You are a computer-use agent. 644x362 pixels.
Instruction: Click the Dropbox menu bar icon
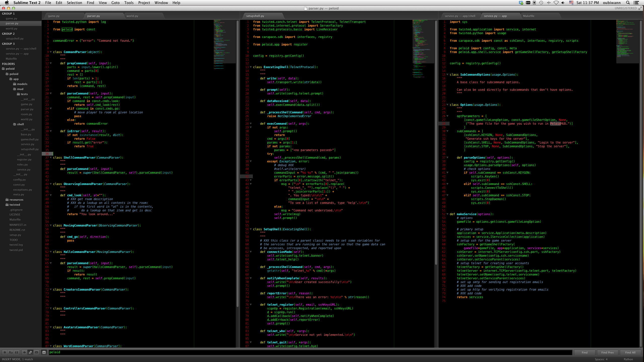coord(521,3)
